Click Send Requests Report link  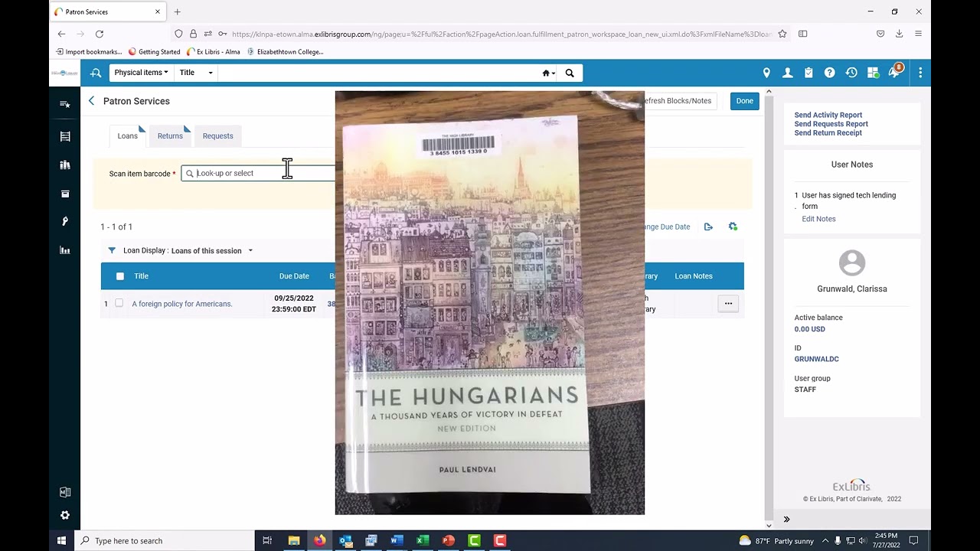click(x=831, y=124)
